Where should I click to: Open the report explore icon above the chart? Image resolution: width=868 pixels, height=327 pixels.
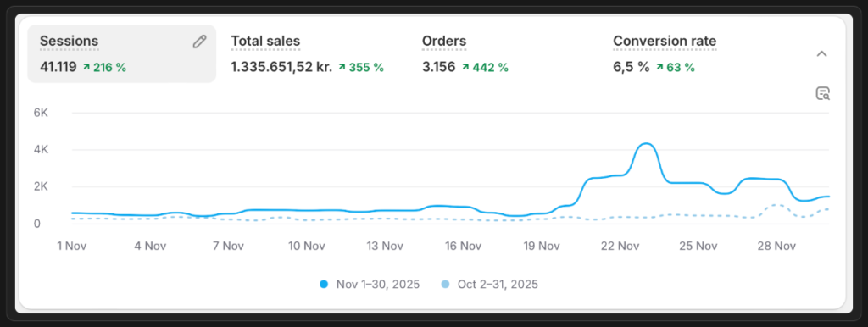tap(822, 93)
